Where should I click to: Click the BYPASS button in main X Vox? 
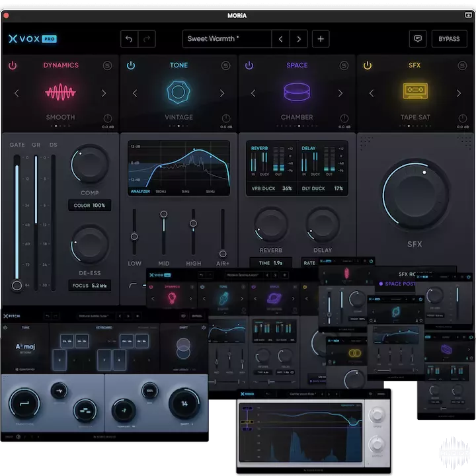[x=450, y=39]
